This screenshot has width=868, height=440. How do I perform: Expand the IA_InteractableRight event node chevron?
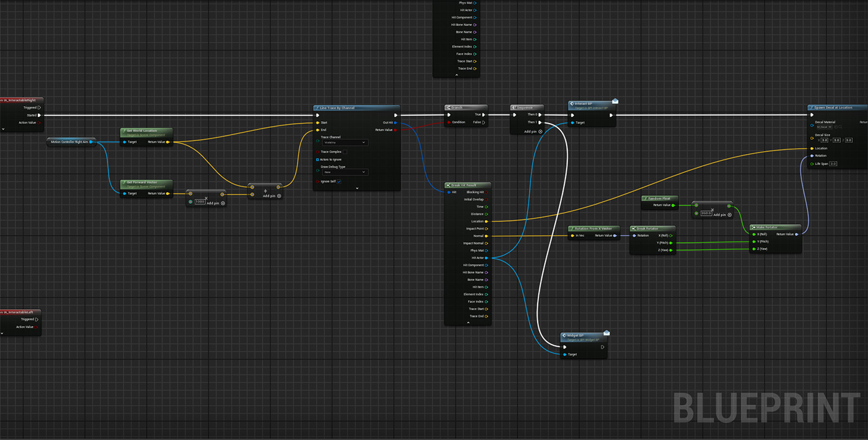coord(2,128)
